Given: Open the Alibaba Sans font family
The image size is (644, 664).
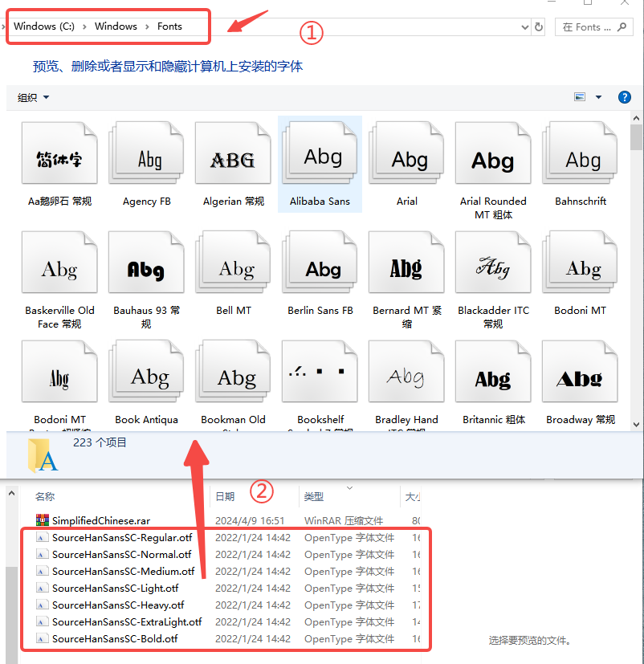Looking at the screenshot, I should click(x=320, y=165).
